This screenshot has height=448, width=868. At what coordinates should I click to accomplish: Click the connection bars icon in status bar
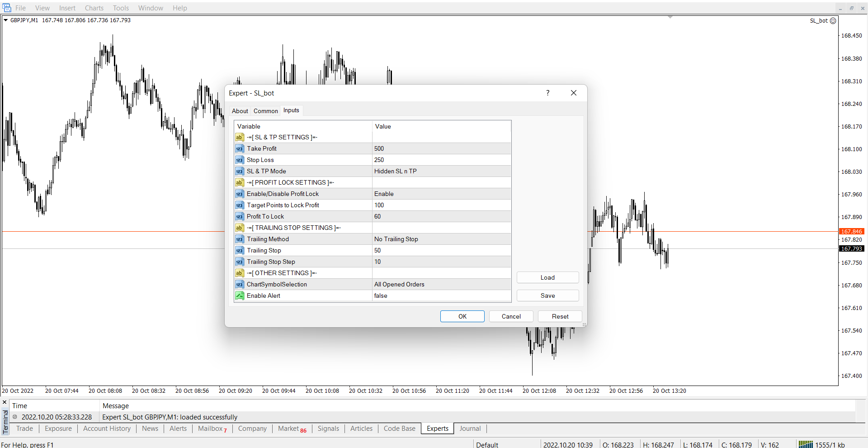pyautogui.click(x=806, y=444)
